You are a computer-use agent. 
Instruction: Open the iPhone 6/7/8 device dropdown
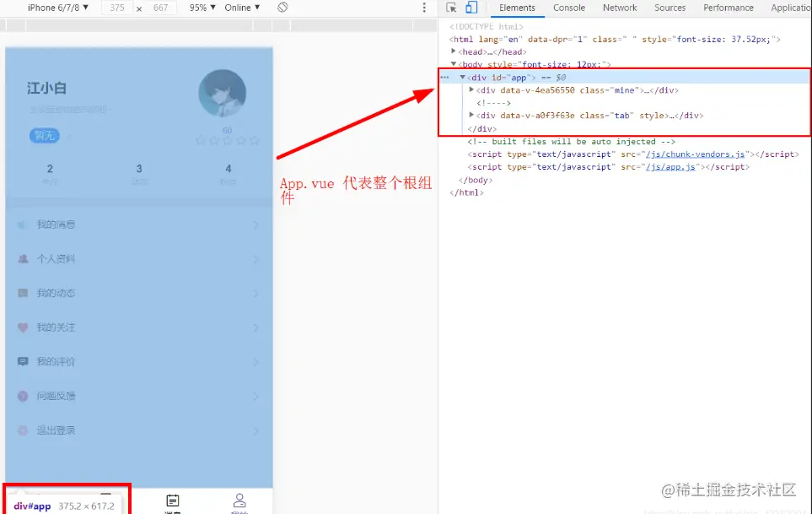[58, 8]
